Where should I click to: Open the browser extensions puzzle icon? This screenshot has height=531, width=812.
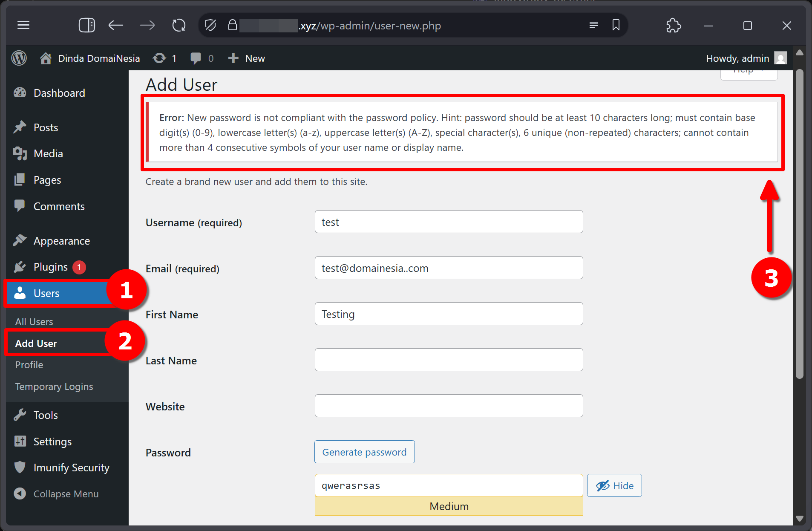coord(674,25)
